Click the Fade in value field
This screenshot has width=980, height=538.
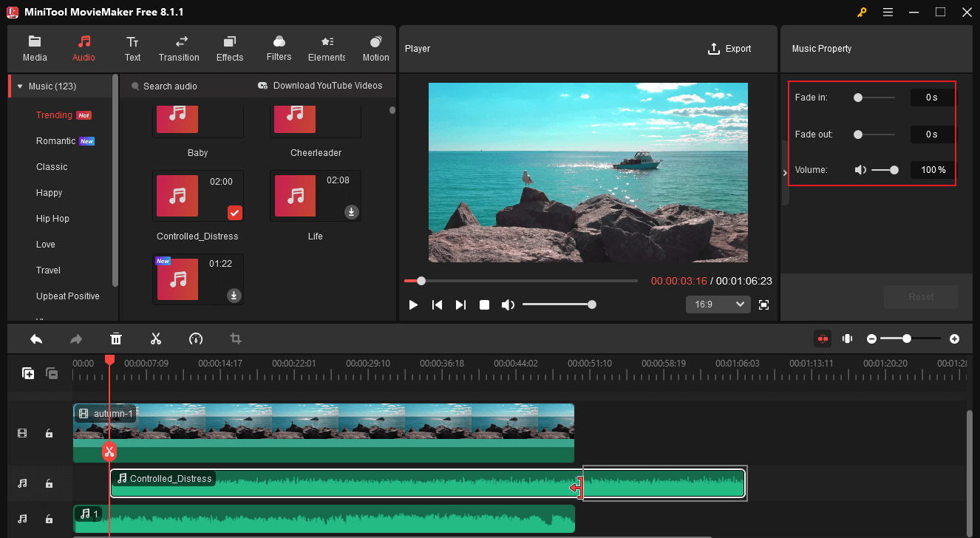932,98
